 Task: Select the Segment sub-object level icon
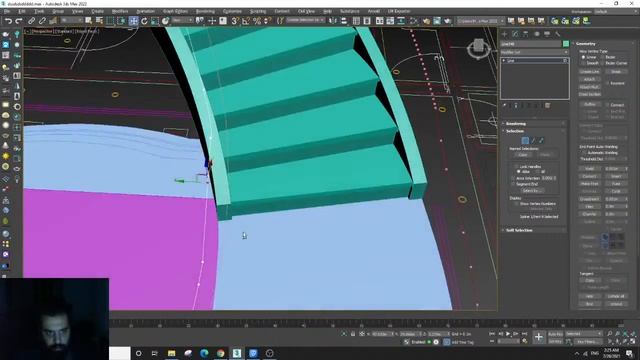click(533, 140)
